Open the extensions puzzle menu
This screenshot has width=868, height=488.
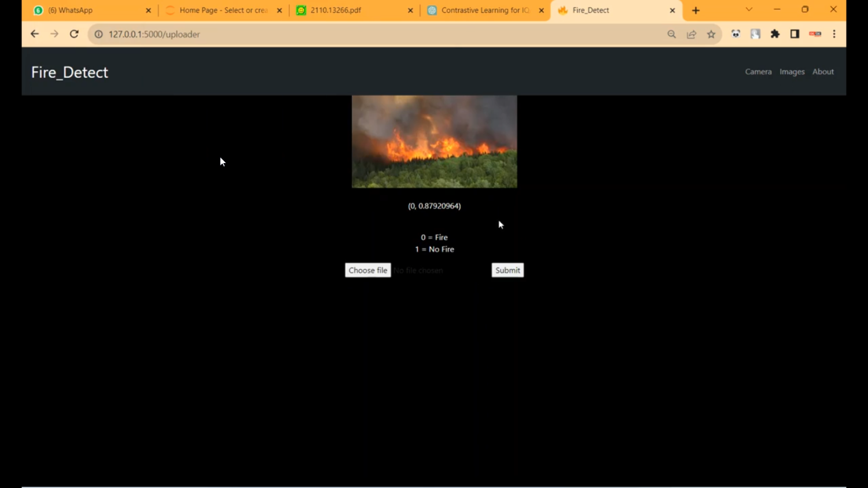click(x=775, y=34)
